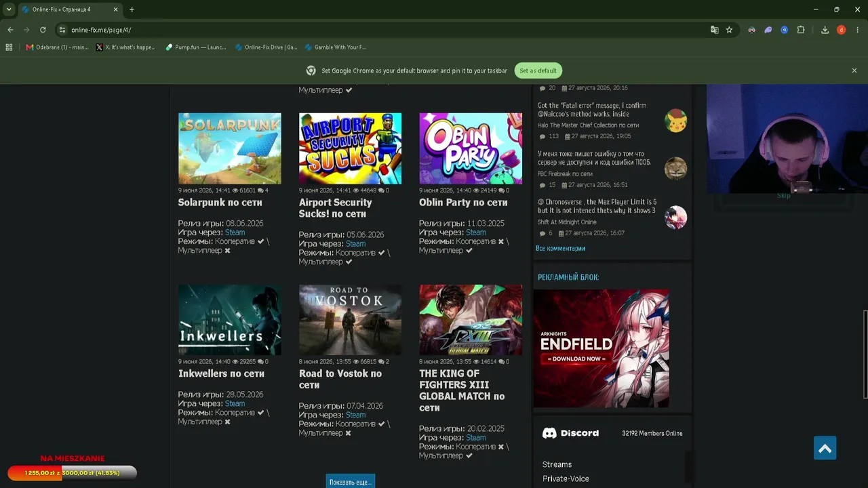Open the red 'd' profile avatar
The image size is (868, 488).
[x=841, y=30]
